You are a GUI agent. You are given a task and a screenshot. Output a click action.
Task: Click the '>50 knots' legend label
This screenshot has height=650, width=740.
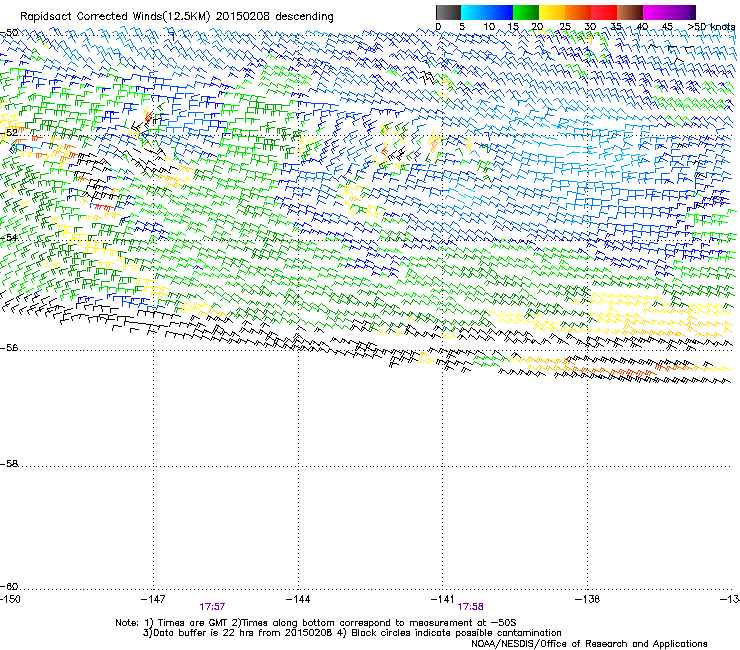pos(711,27)
